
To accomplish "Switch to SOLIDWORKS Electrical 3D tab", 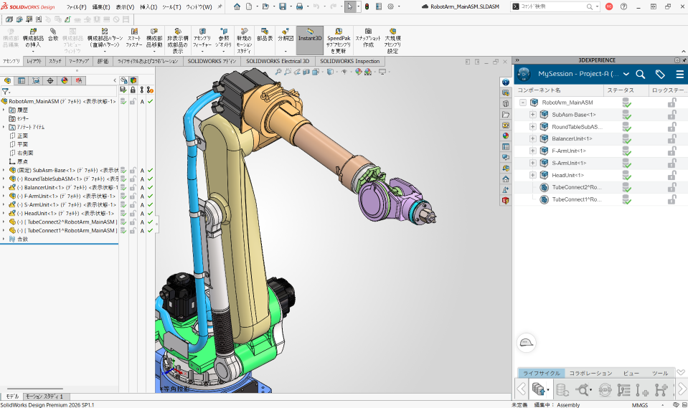I will point(278,61).
